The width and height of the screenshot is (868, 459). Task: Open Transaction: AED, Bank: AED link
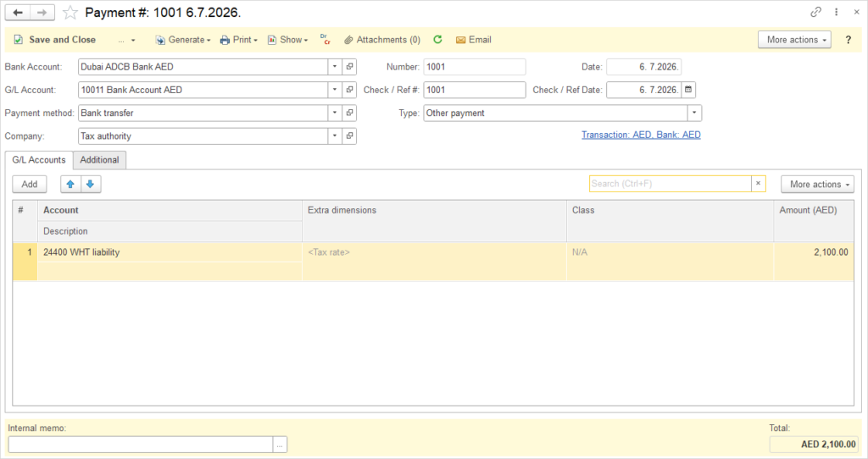coord(641,135)
